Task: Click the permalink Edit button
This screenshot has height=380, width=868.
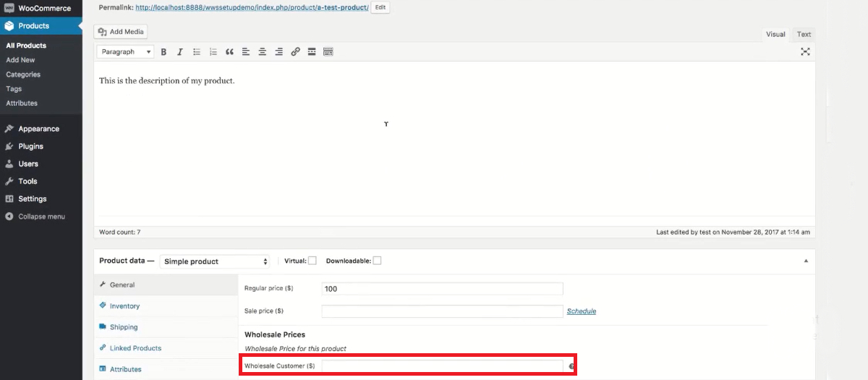Action: click(380, 7)
